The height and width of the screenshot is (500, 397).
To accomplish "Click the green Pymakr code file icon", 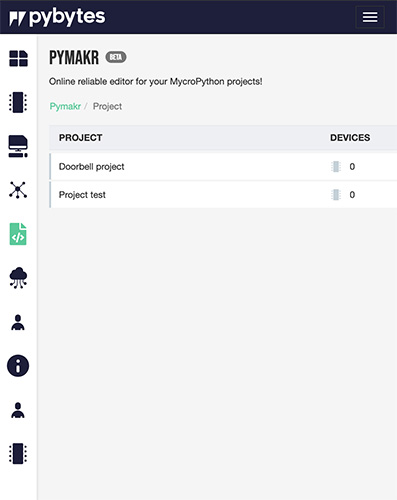I will tap(18, 234).
